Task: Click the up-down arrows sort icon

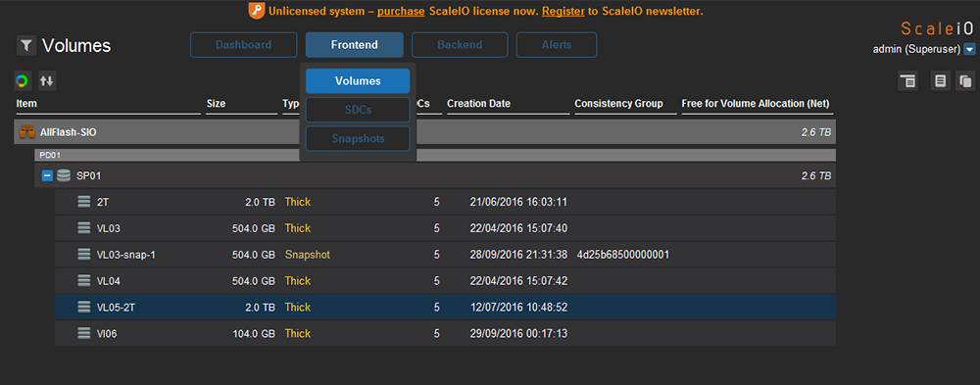Action: point(47,80)
